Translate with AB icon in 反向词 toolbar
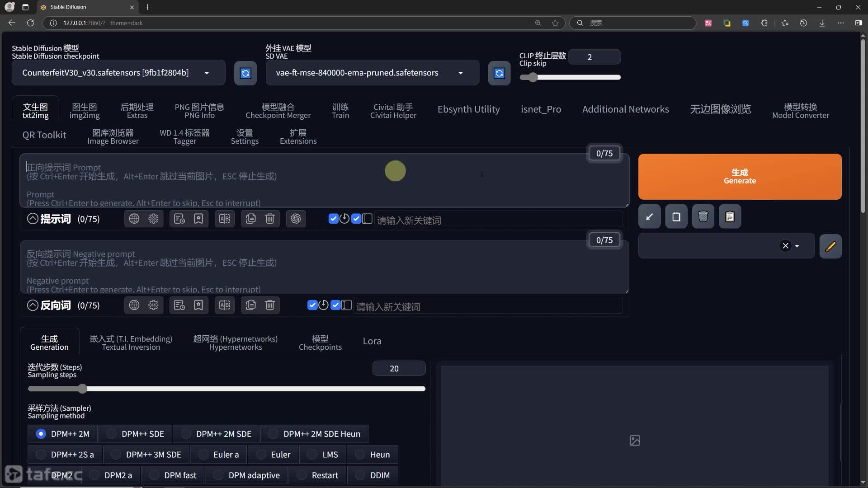 coord(225,305)
